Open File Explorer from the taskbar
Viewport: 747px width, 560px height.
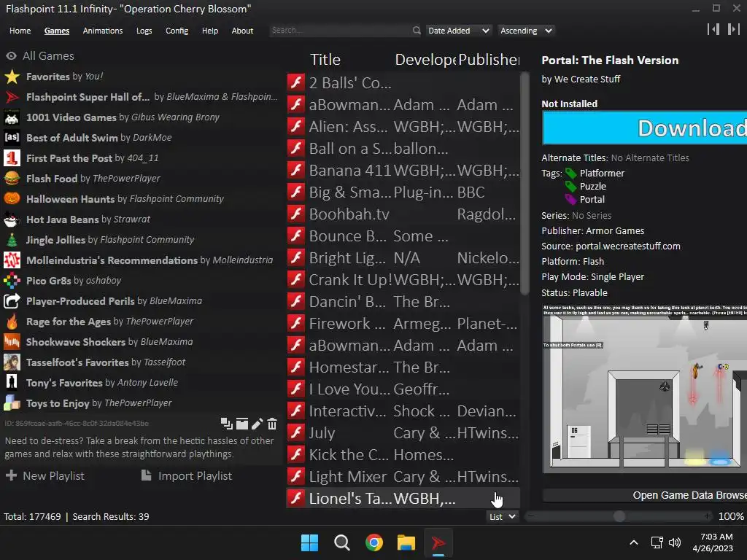point(406,542)
